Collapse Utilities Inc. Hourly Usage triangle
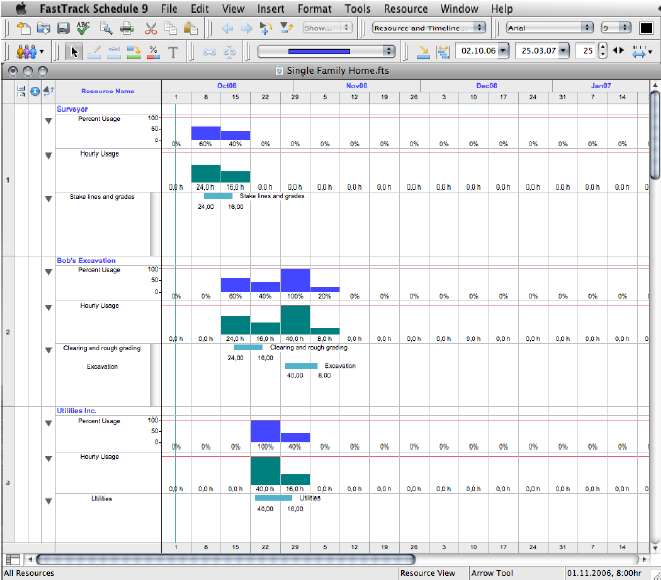Screen dimensions: 661x580 point(48,459)
